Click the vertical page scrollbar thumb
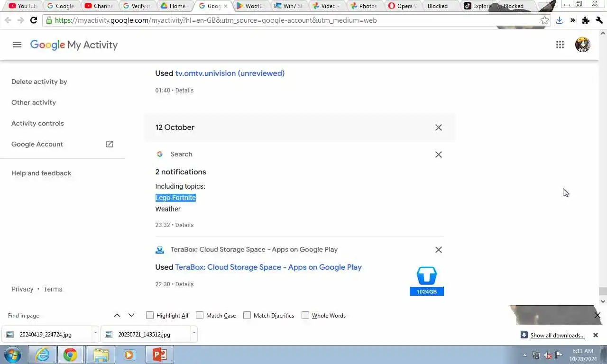607x364 pixels. point(603,291)
